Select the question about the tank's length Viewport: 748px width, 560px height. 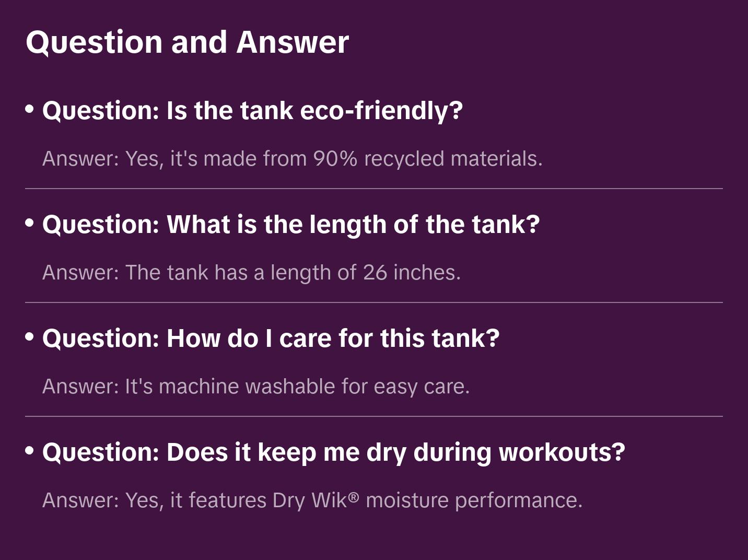pyautogui.click(x=290, y=225)
